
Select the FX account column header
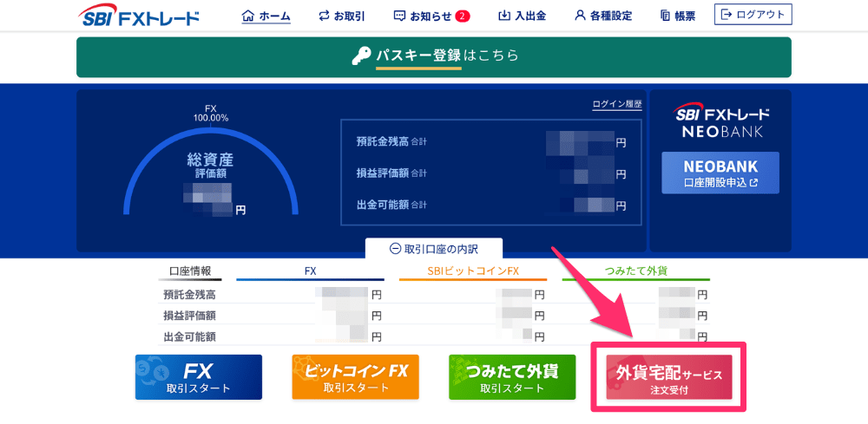coord(310,272)
